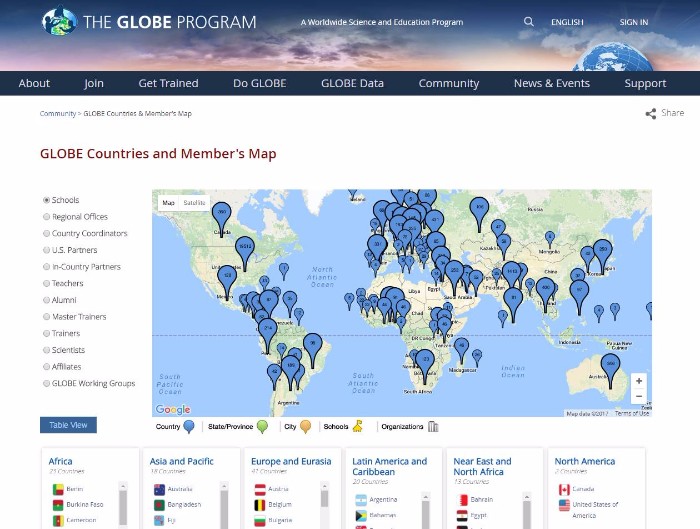Click the Bahrain flag icon
This screenshot has height=529, width=700.
(x=462, y=500)
